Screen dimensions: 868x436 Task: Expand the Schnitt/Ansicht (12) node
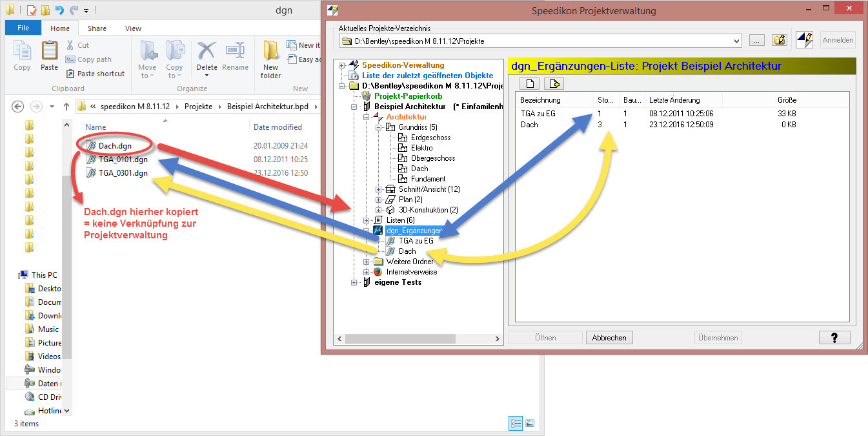point(379,189)
